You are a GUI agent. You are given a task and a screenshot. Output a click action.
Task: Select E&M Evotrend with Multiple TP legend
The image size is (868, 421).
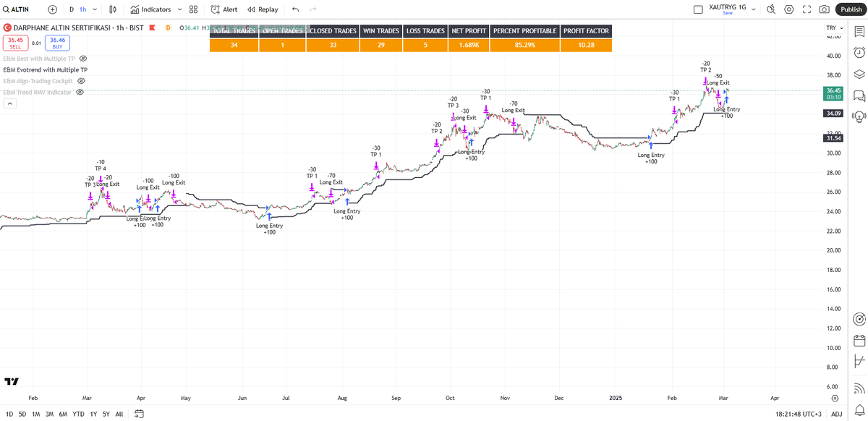pyautogui.click(x=46, y=69)
